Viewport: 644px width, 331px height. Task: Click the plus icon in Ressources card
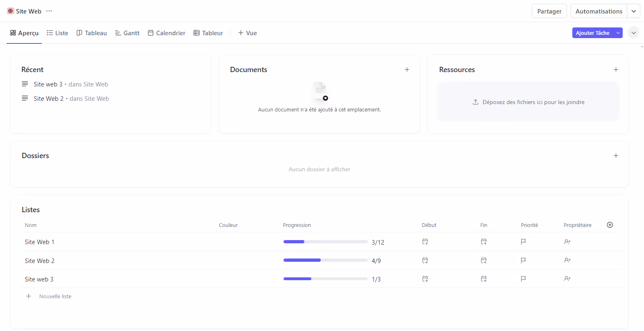point(616,70)
